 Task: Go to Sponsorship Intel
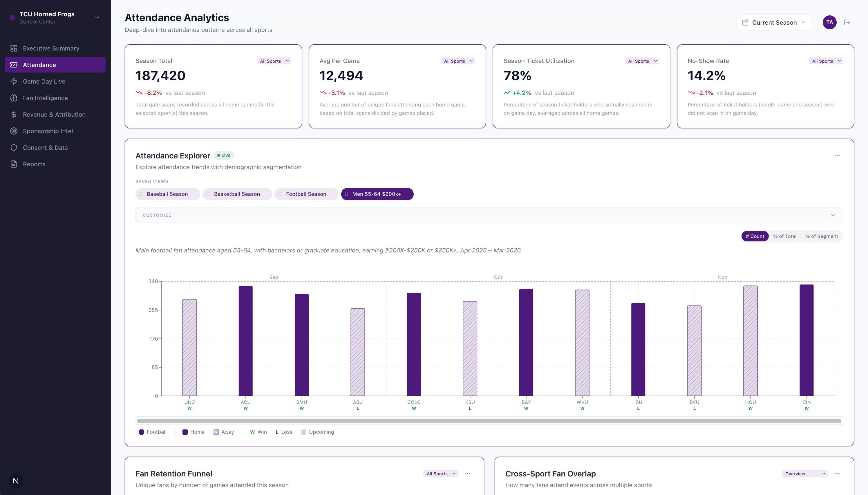pos(55,131)
